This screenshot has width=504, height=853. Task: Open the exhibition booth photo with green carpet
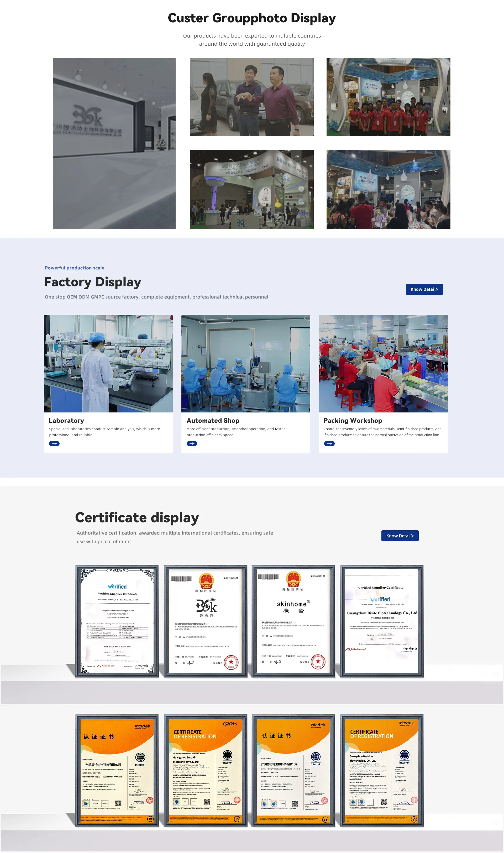coord(252,189)
